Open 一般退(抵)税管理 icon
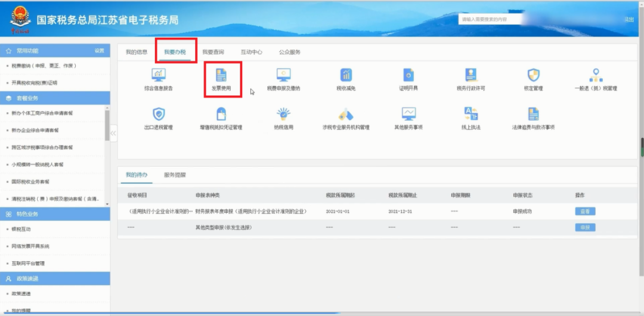This screenshot has width=644, height=316. tap(596, 75)
